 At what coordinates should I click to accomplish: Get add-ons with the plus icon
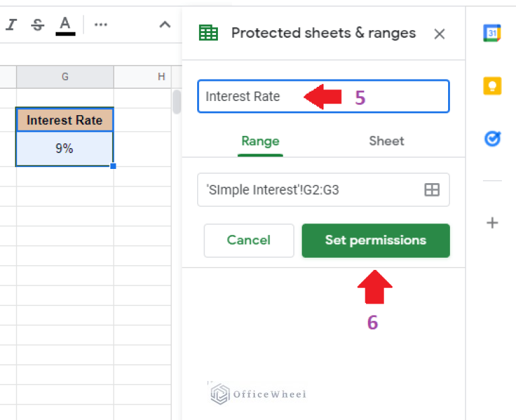click(492, 223)
